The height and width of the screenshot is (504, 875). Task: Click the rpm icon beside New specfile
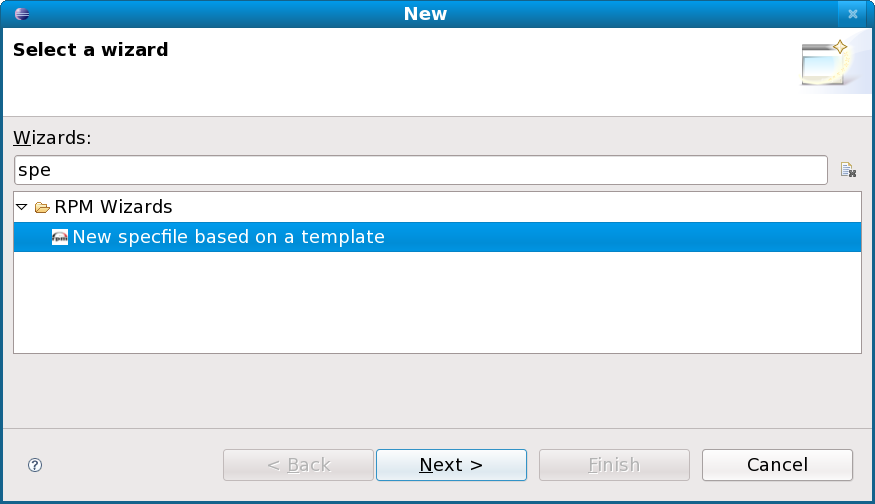click(x=60, y=237)
